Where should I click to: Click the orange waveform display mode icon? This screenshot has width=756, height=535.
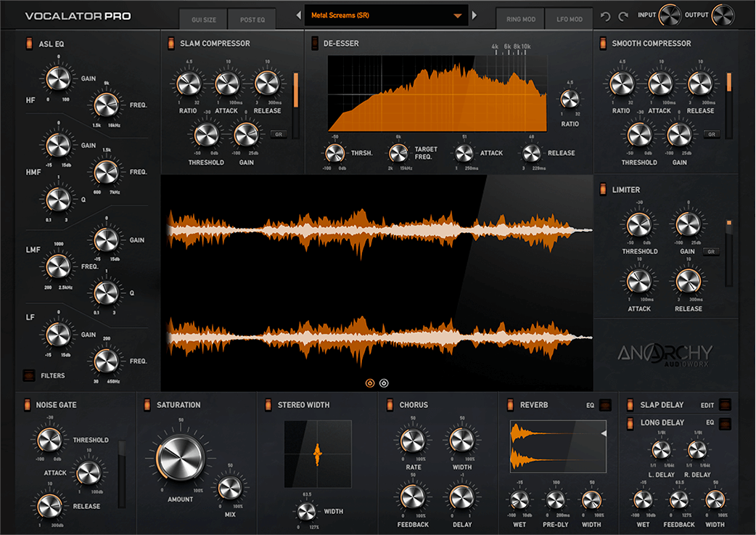(x=370, y=383)
